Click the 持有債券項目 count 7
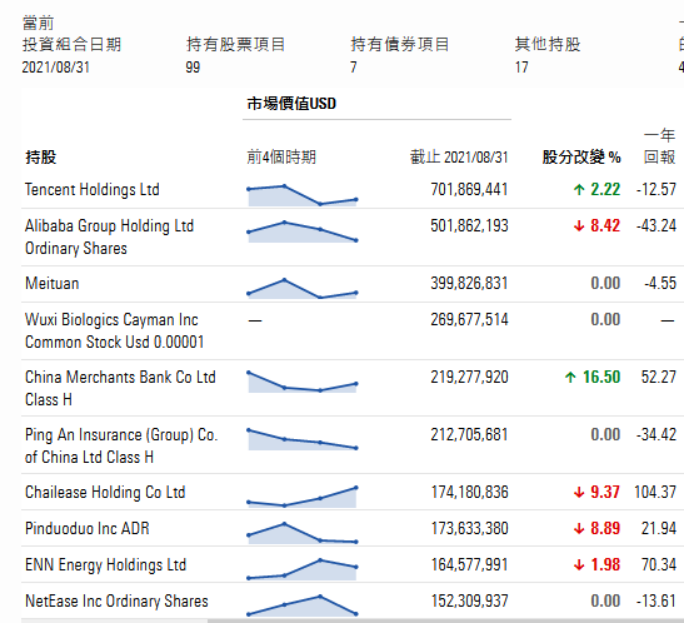Image resolution: width=684 pixels, height=623 pixels. coord(353,67)
